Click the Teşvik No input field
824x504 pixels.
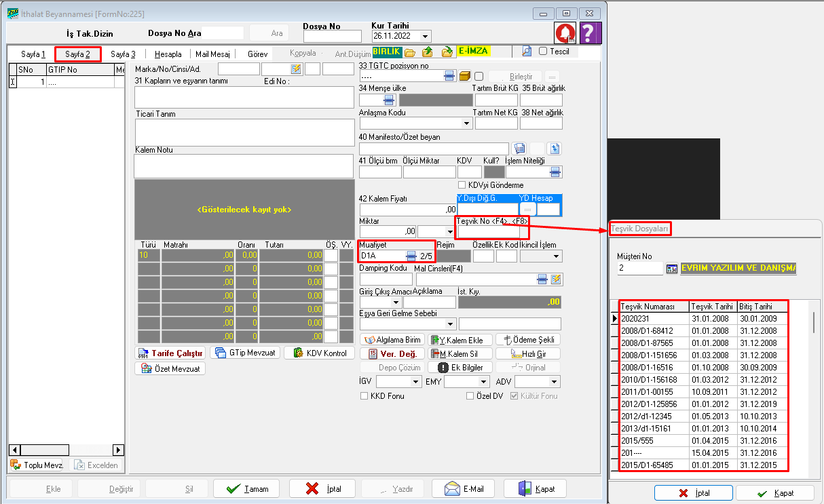(x=489, y=231)
